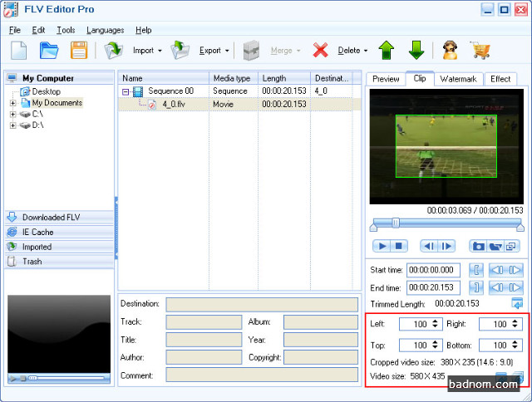This screenshot has height=402, width=532.
Task: Click left trim marker on timeline
Action: coord(373,228)
